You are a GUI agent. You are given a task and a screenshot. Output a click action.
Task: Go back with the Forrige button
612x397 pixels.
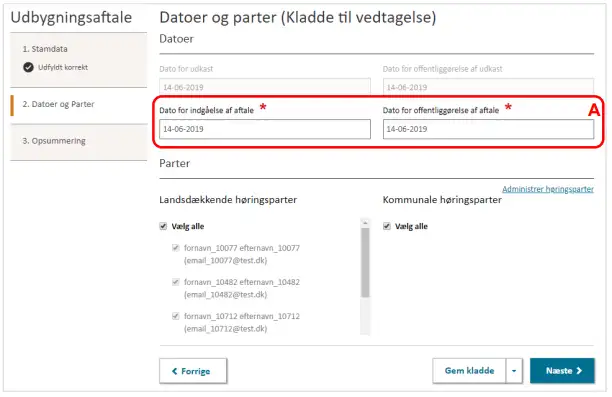(193, 371)
